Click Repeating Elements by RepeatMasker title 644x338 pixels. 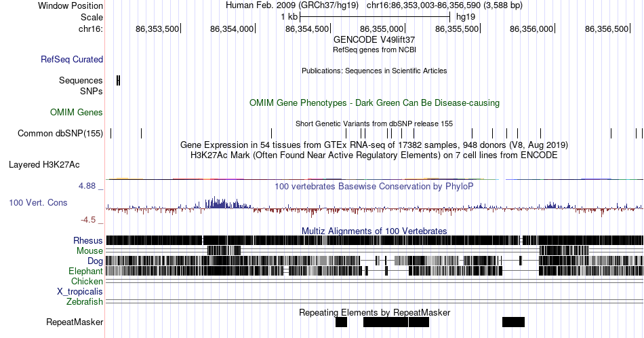click(374, 312)
